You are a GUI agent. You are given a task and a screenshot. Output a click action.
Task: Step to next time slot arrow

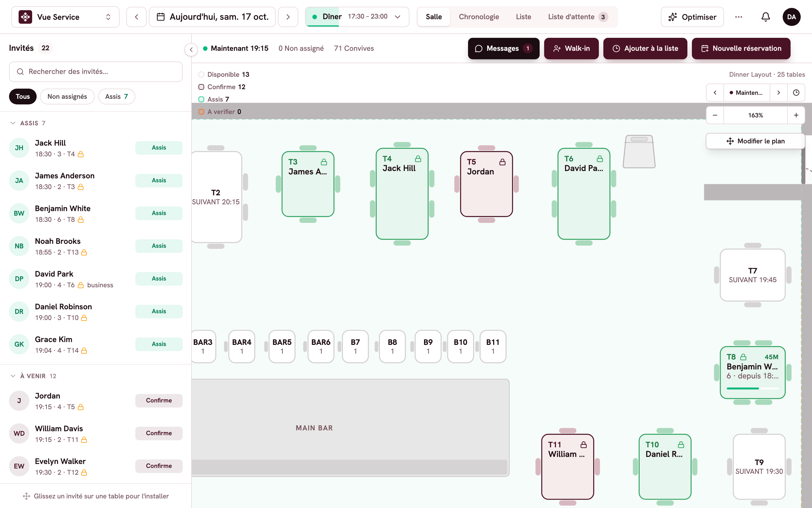[778, 93]
